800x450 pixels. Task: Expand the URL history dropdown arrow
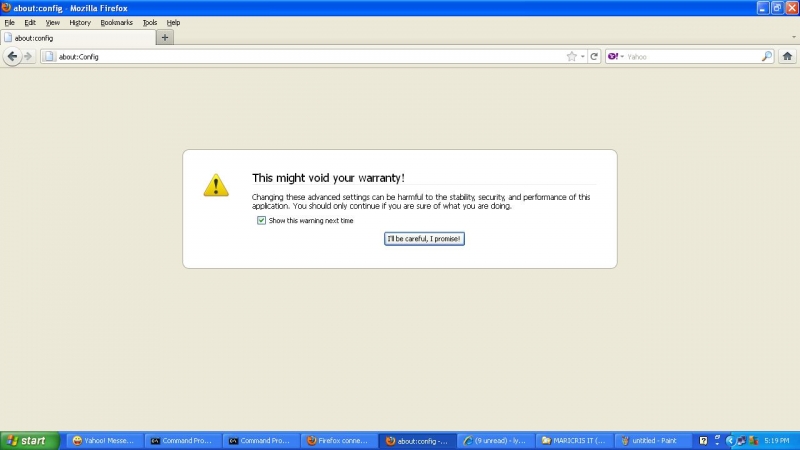coord(582,56)
